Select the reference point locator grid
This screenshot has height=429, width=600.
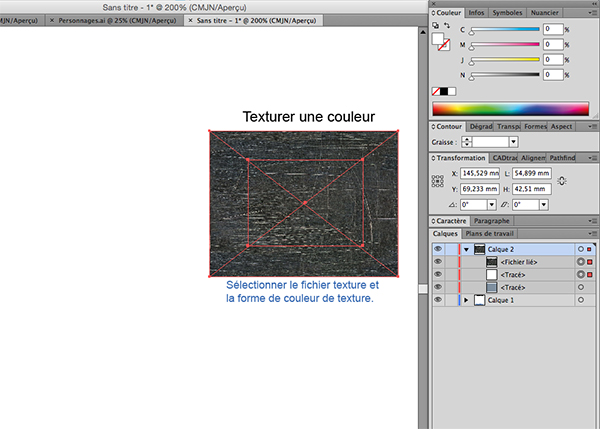[437, 181]
